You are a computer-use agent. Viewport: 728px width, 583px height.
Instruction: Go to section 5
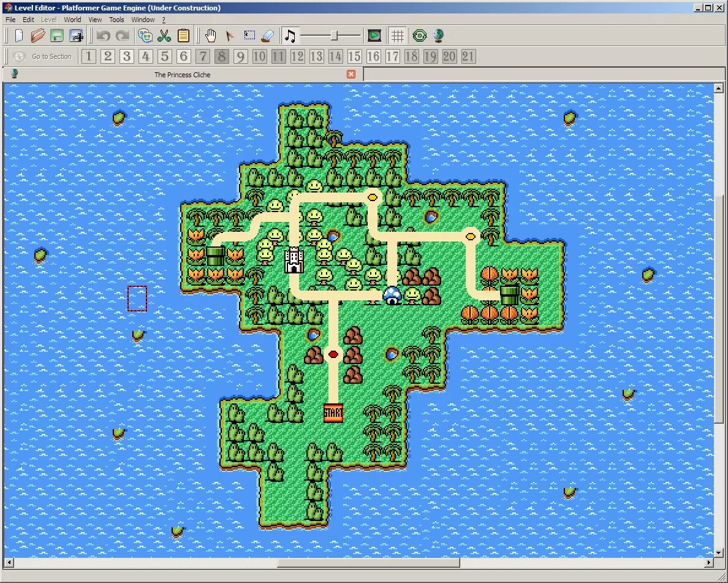165,56
